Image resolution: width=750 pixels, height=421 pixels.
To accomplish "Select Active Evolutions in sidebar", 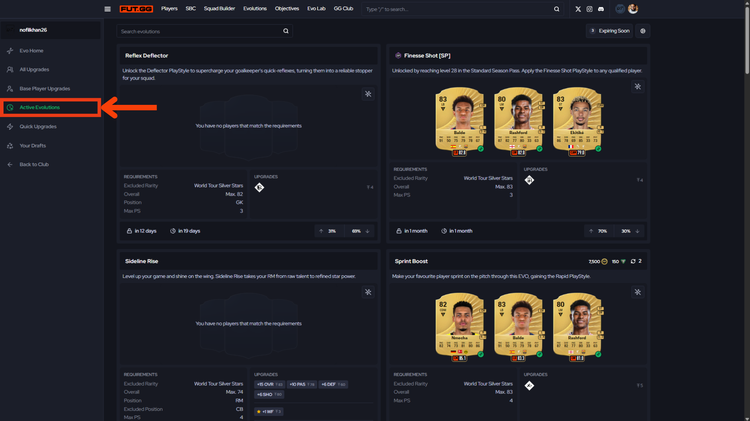I will pos(40,107).
